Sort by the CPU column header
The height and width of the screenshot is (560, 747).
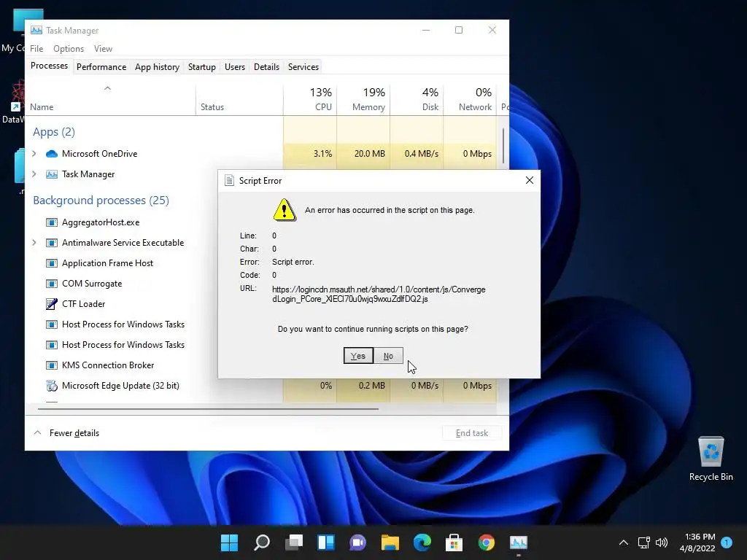[x=310, y=99]
